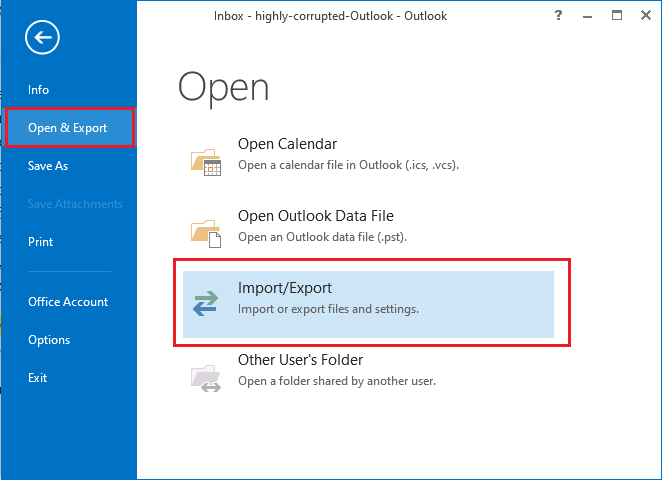Click the Import/Export arrows icon
662x480 pixels.
click(206, 303)
